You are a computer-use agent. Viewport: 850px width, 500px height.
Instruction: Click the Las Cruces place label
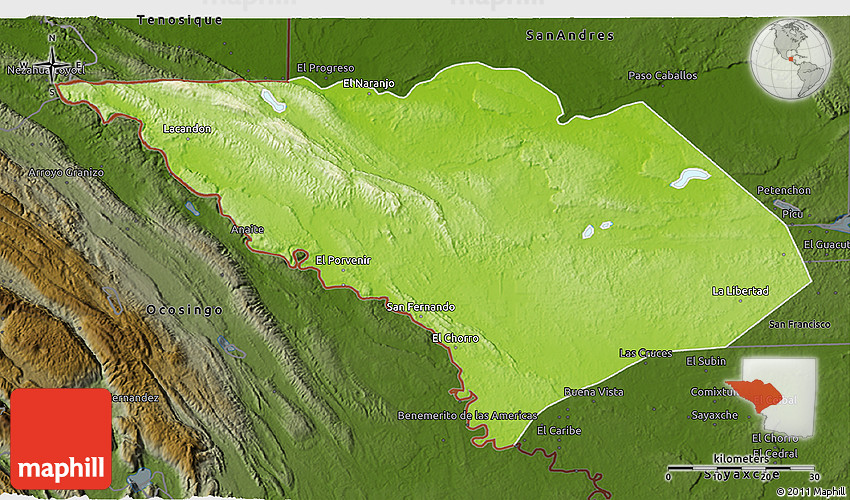click(x=645, y=353)
